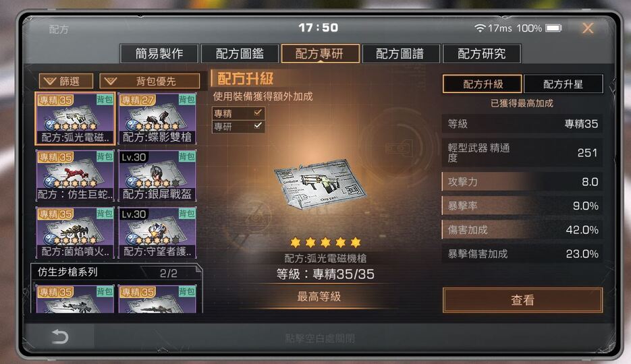
Task: Select the 配方:弧光電磁 recipe icon
Action: pyautogui.click(x=76, y=119)
